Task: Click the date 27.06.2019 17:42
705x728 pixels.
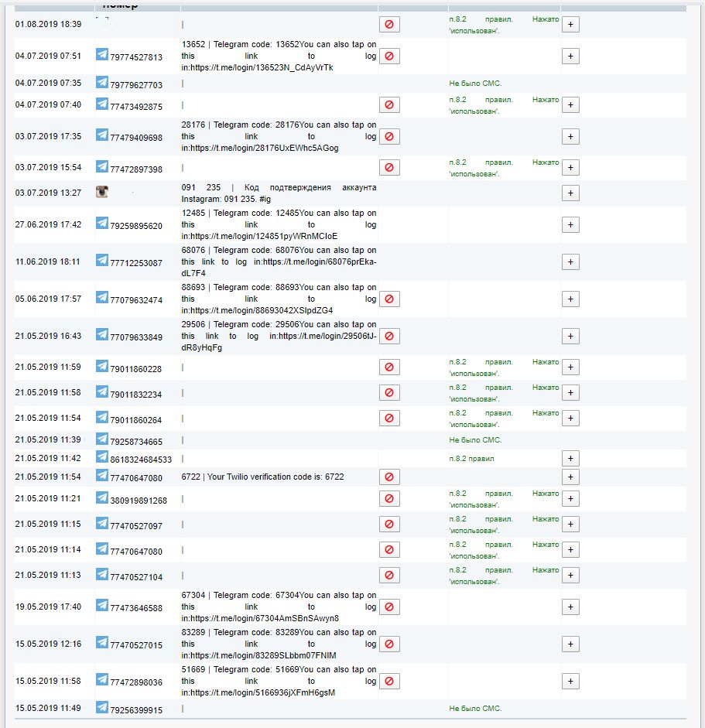Action: (48, 224)
